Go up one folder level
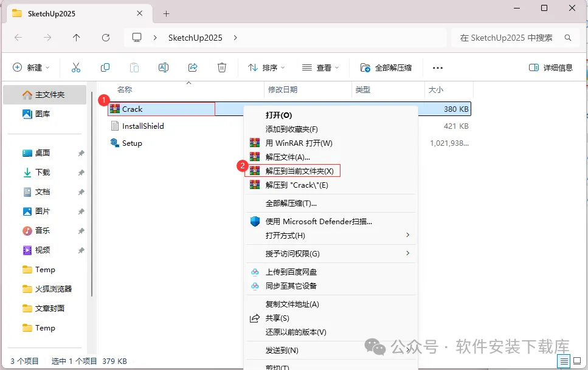 point(76,38)
